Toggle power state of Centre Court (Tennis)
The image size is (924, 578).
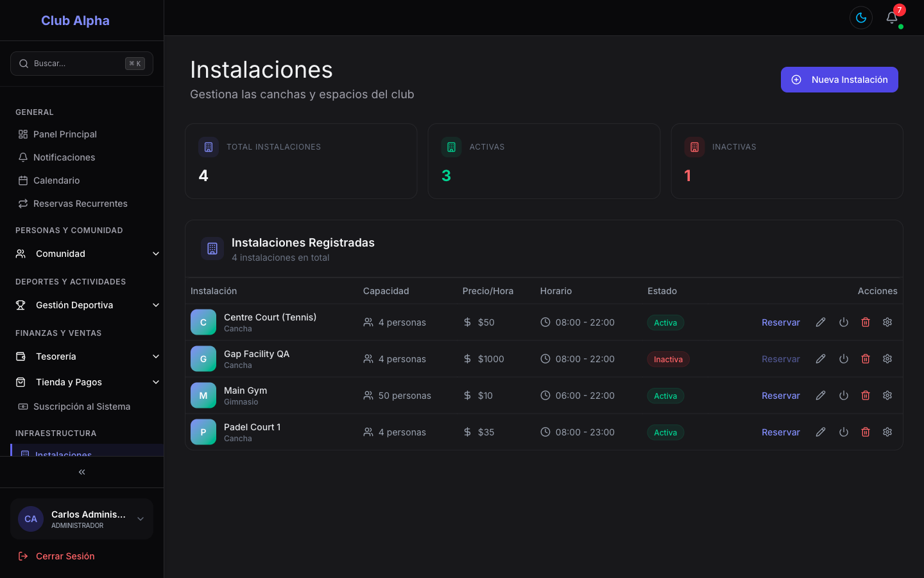[844, 322]
